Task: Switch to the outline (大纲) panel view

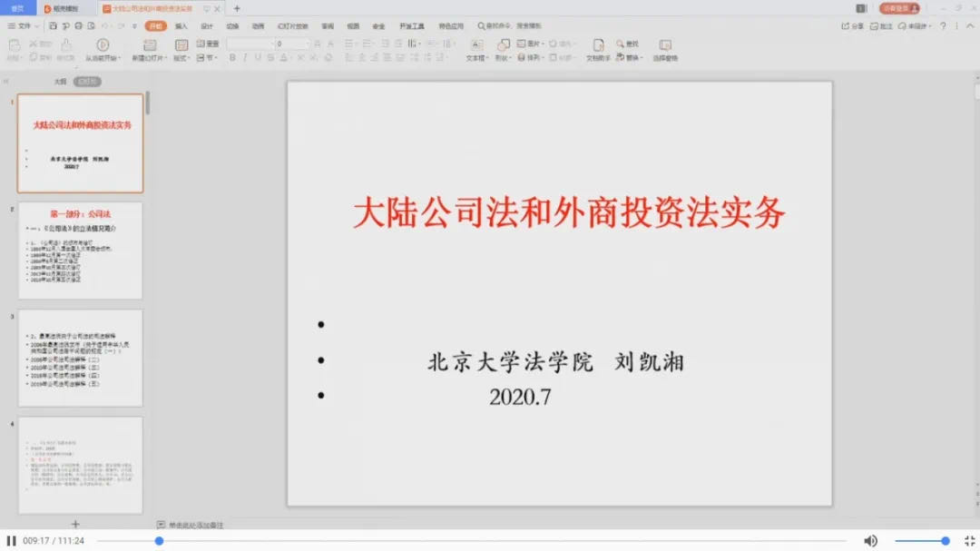Action: 60,81
